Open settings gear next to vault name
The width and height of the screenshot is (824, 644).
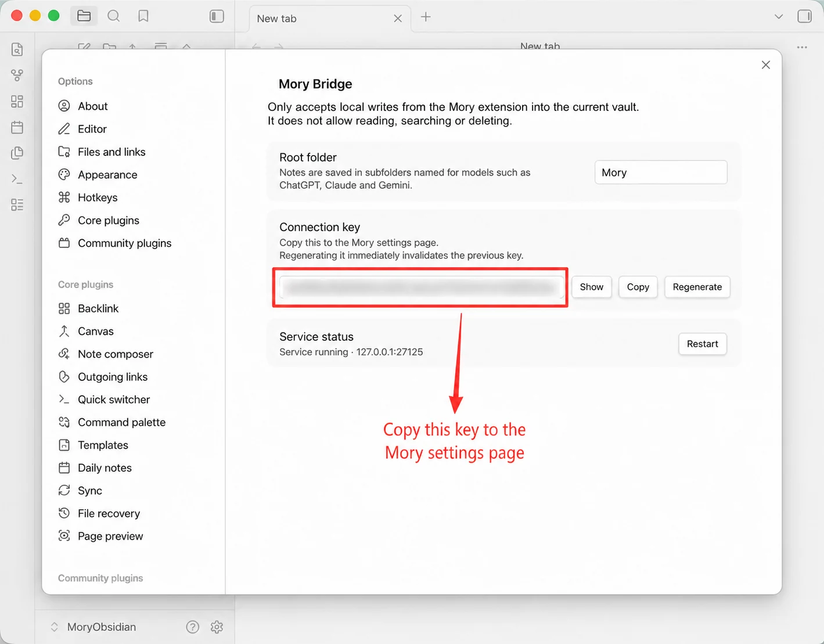coord(217,627)
